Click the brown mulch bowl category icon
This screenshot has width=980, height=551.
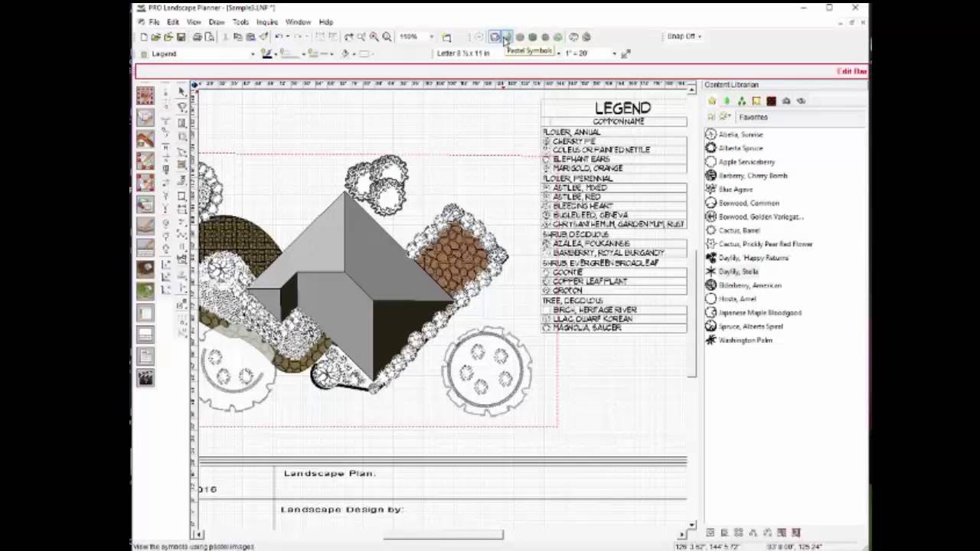point(145,269)
